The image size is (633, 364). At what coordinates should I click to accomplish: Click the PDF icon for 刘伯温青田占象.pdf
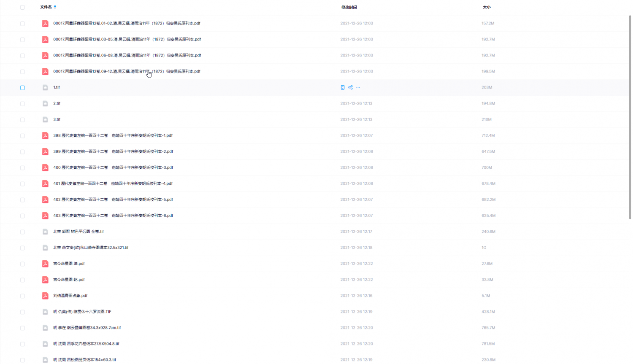point(45,296)
